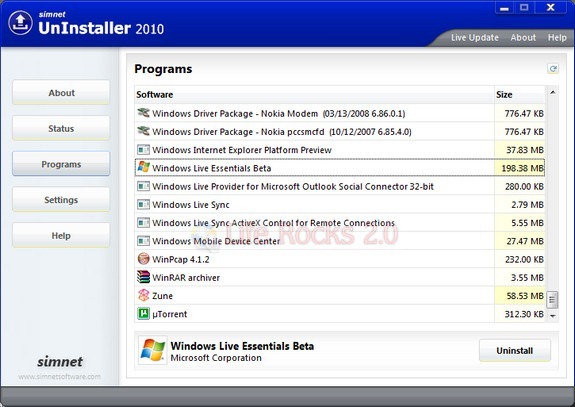The image size is (575, 407).
Task: Click the Internet Explorer Platform Preview icon
Action: (x=143, y=150)
